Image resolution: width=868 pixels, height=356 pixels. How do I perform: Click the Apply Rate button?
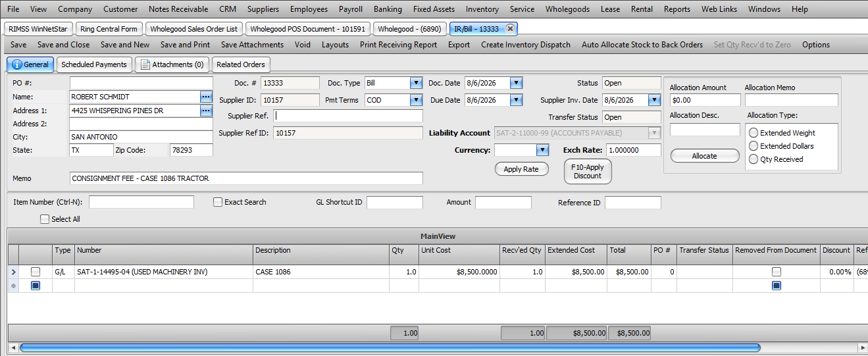521,169
